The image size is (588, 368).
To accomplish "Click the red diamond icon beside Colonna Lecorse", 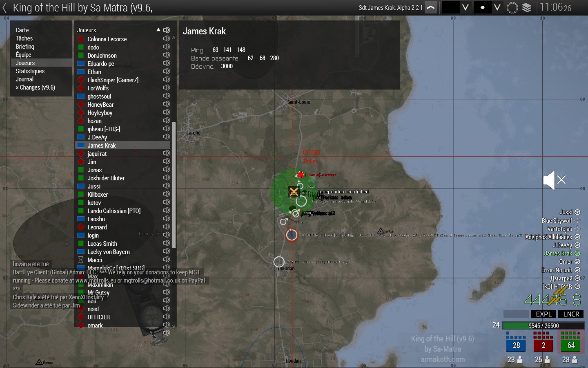I will pyautogui.click(x=81, y=39).
